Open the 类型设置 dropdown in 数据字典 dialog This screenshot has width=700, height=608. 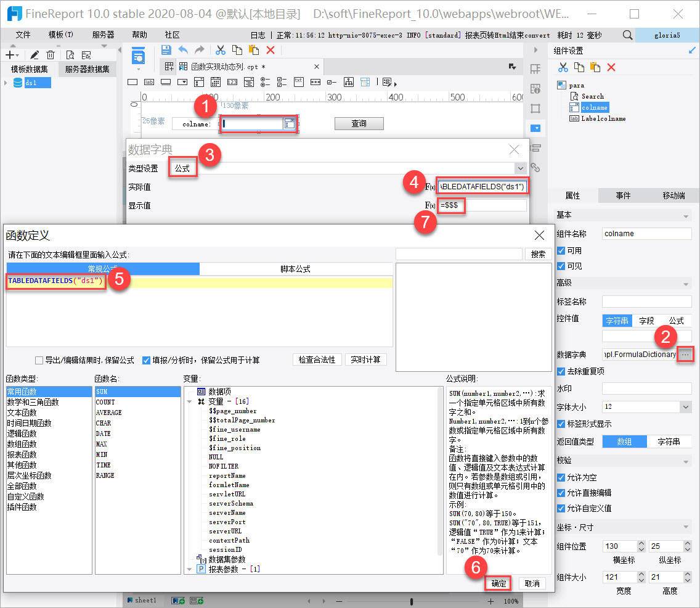[x=520, y=168]
